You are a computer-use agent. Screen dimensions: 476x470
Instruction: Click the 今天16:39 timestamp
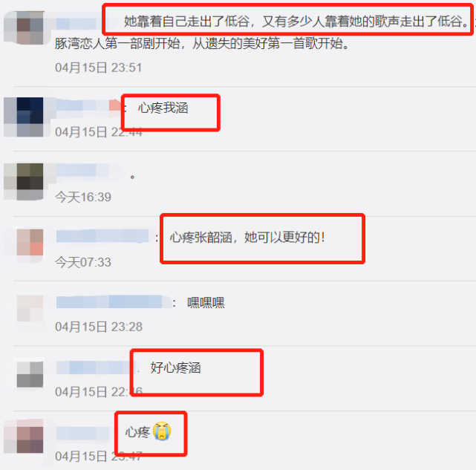coord(83,198)
